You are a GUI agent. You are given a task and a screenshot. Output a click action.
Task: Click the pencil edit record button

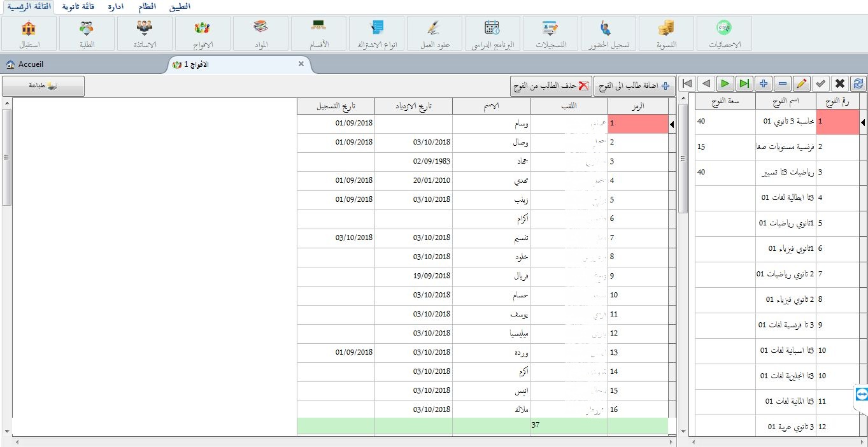[x=802, y=83]
